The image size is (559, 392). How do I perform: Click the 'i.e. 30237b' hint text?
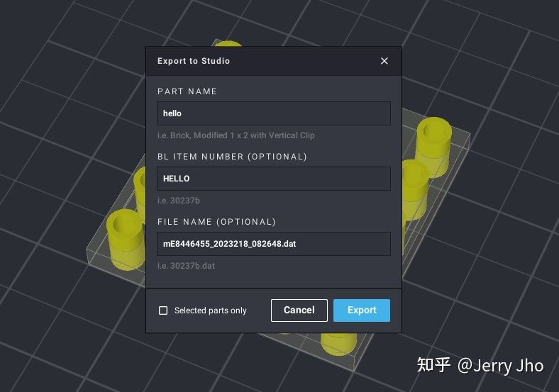point(178,201)
